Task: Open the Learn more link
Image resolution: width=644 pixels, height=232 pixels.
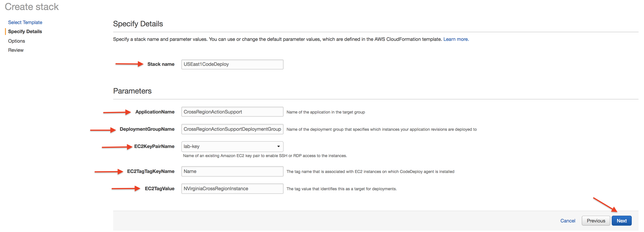Action: click(x=456, y=39)
